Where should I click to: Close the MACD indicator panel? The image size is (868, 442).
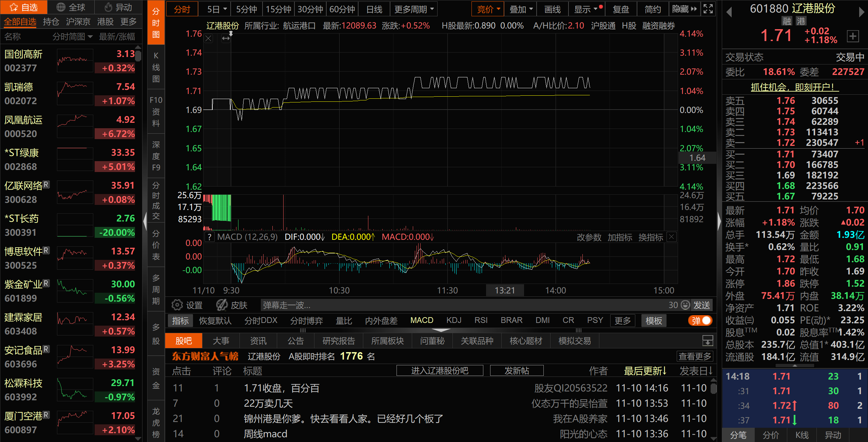[x=671, y=237]
